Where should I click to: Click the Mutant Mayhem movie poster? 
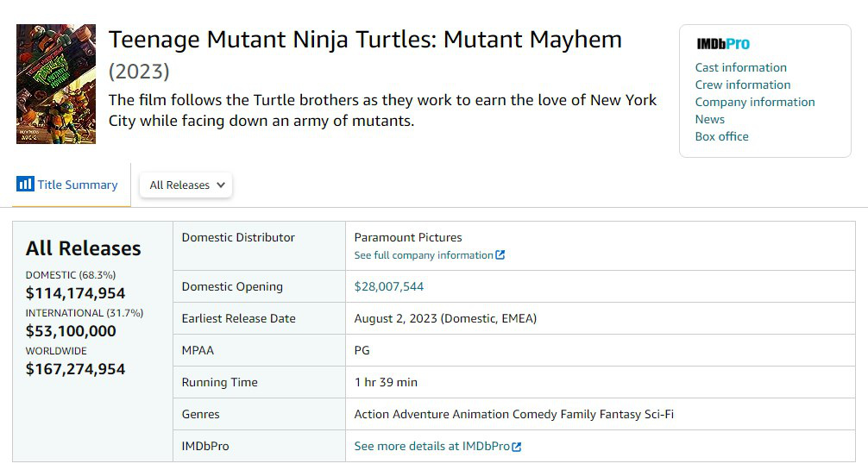56,84
